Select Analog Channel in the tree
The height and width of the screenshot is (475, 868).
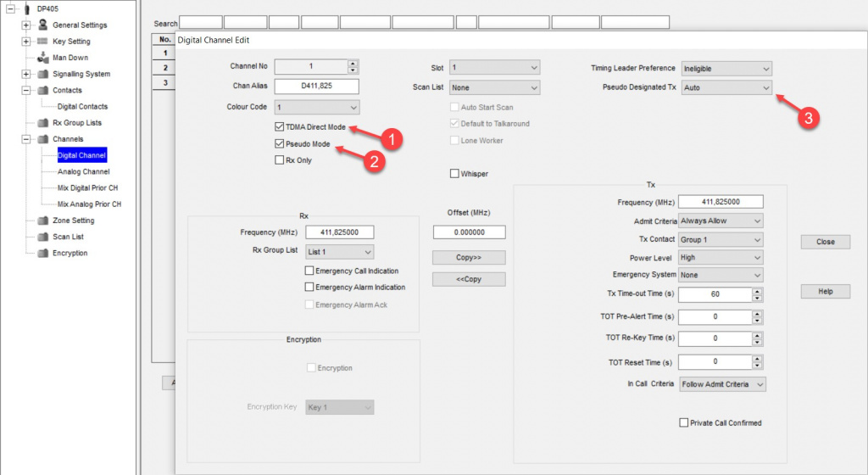[x=84, y=171]
